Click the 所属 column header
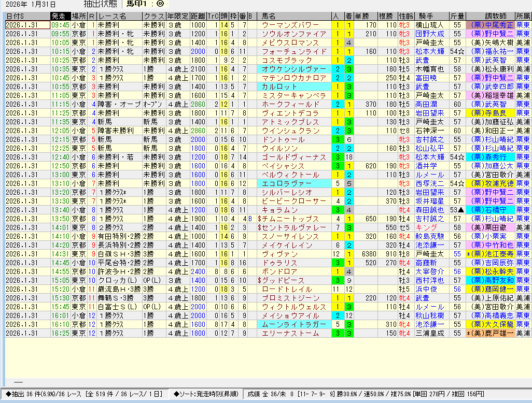The image size is (532, 403). pos(523,16)
